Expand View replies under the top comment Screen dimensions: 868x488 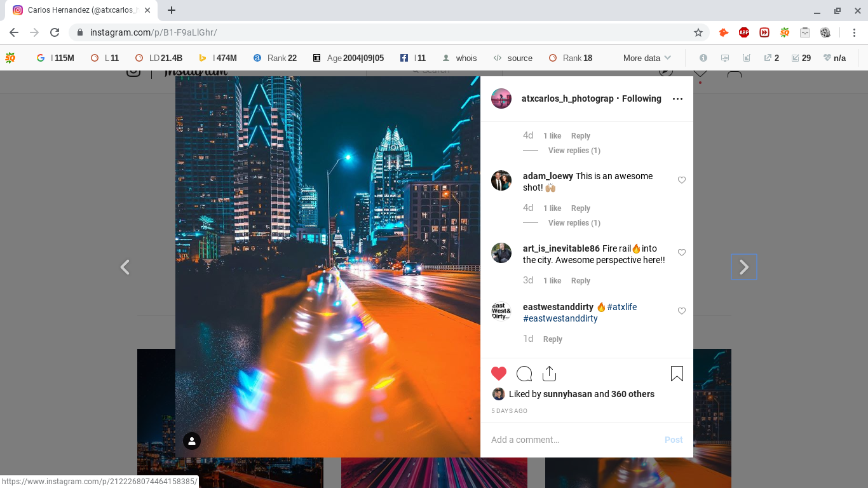tap(574, 151)
